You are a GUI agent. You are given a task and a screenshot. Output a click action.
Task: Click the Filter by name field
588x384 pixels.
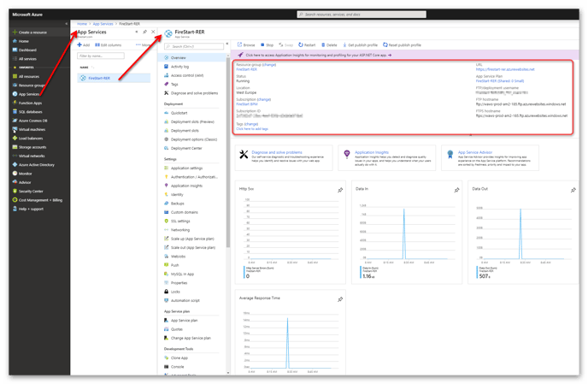tap(101, 56)
